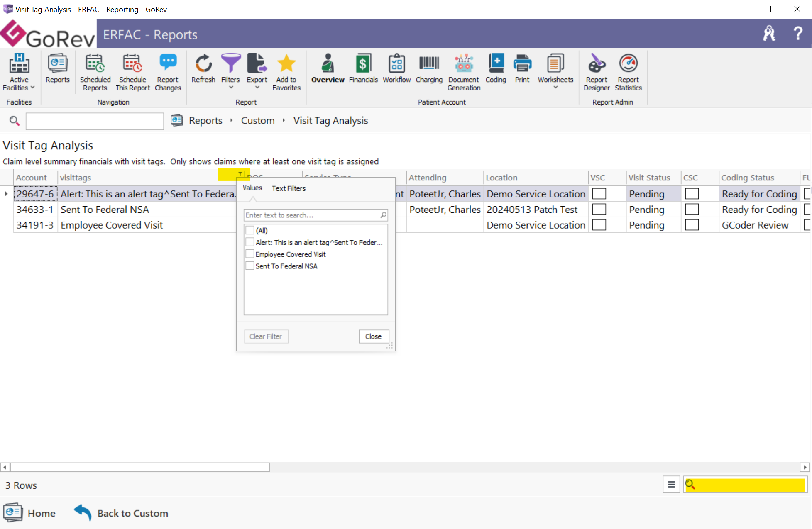This screenshot has height=529, width=812.
Task: Open Report Statistics
Action: 628,73
